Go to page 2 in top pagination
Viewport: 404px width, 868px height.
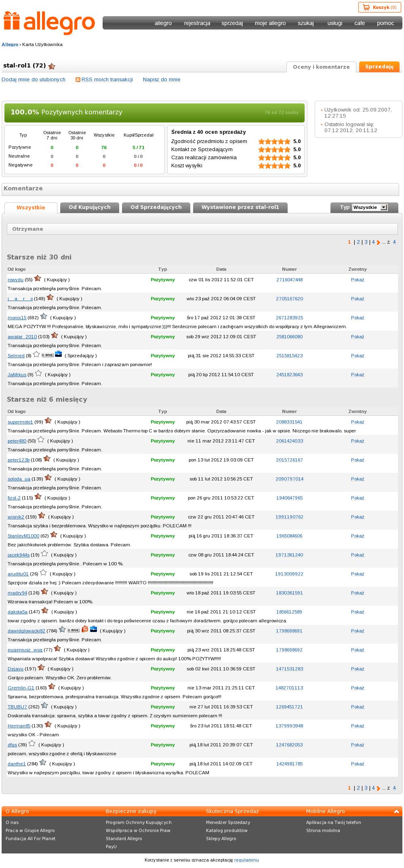[358, 242]
